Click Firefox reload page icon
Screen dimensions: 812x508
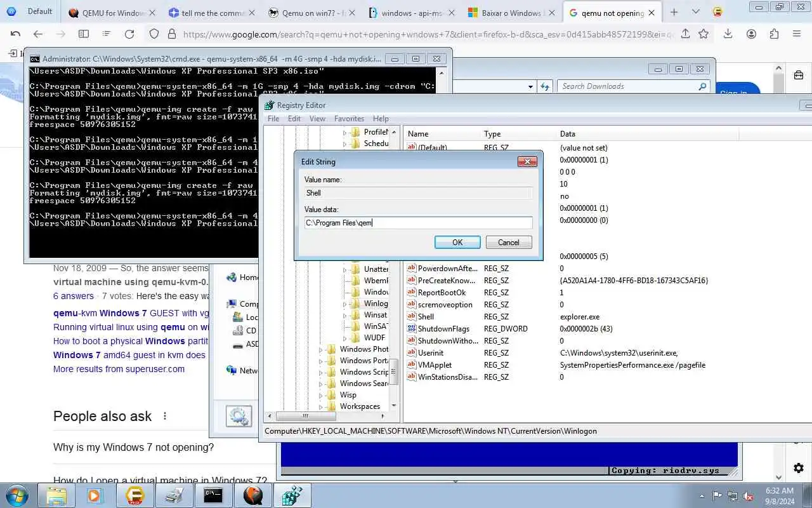click(129, 34)
